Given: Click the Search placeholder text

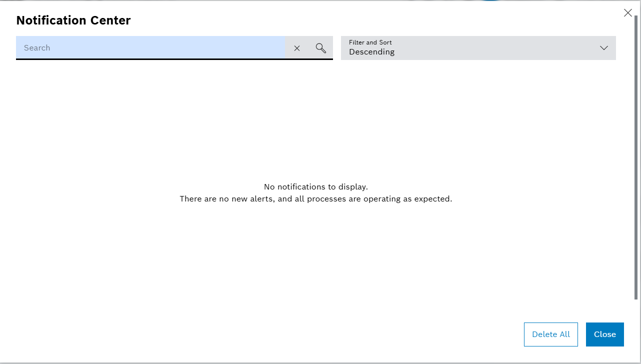Looking at the screenshot, I should [x=37, y=48].
